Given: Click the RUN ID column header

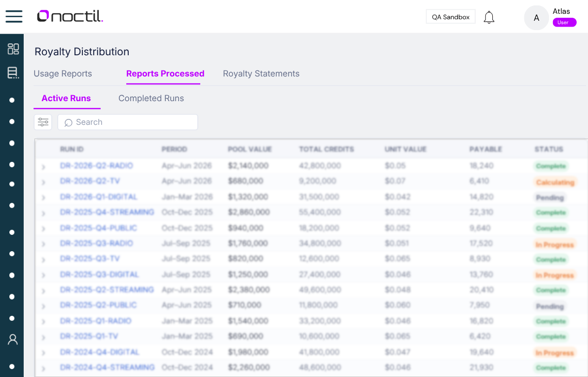Looking at the screenshot, I should tap(72, 150).
